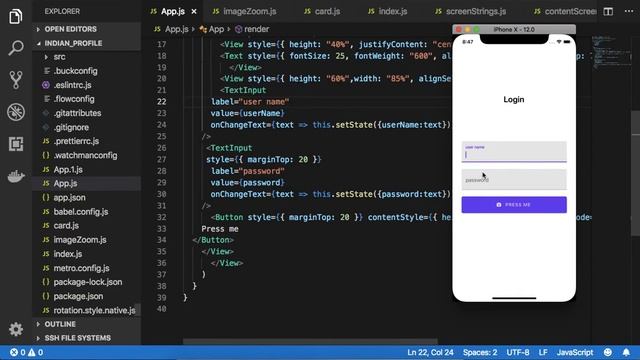Change JavaScript language mode
Viewport: 640px width, 360px height.
pyautogui.click(x=575, y=352)
